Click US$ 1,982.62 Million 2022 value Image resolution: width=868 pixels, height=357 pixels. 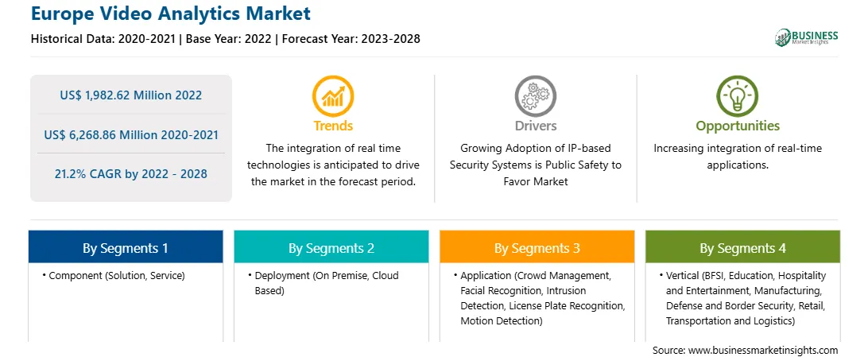(130, 95)
